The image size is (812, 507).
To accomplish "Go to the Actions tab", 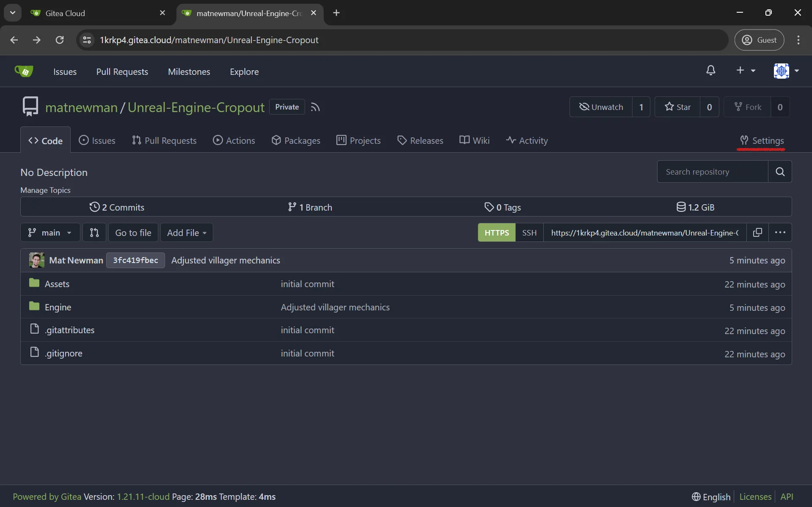I will pyautogui.click(x=234, y=140).
